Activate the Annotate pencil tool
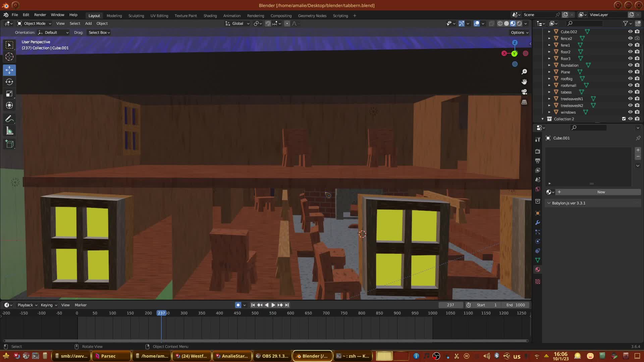 [x=9, y=119]
